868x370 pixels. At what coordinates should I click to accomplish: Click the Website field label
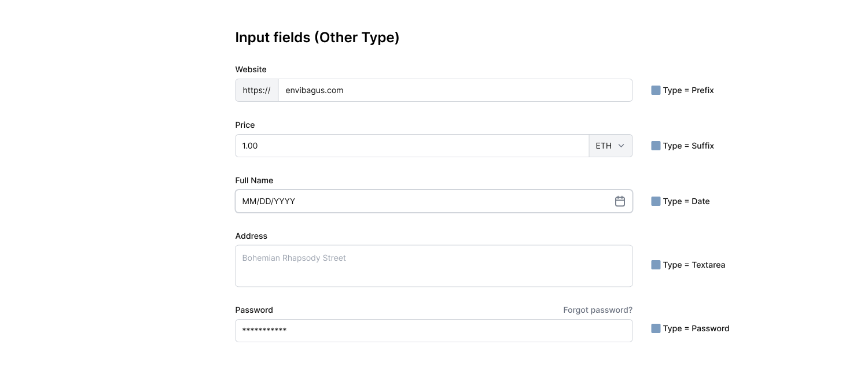click(x=251, y=69)
